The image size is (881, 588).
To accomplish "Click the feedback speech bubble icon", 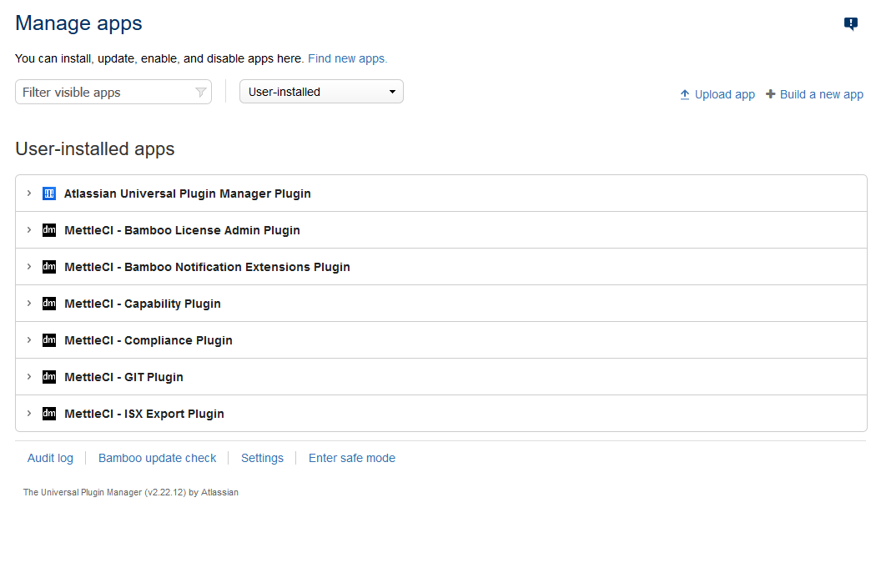I will 850,24.
